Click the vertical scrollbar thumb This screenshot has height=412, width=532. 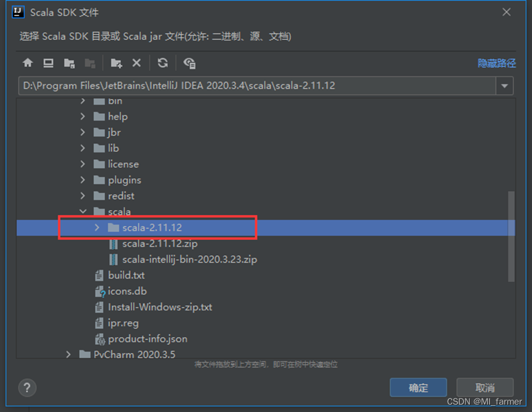tap(514, 221)
